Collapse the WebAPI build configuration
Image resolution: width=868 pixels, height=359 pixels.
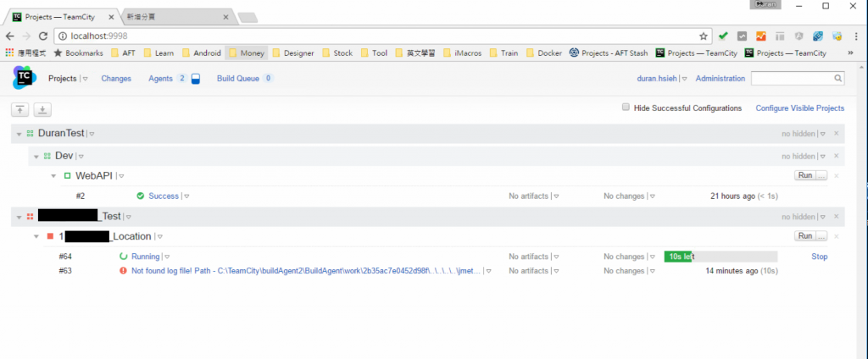click(x=53, y=176)
